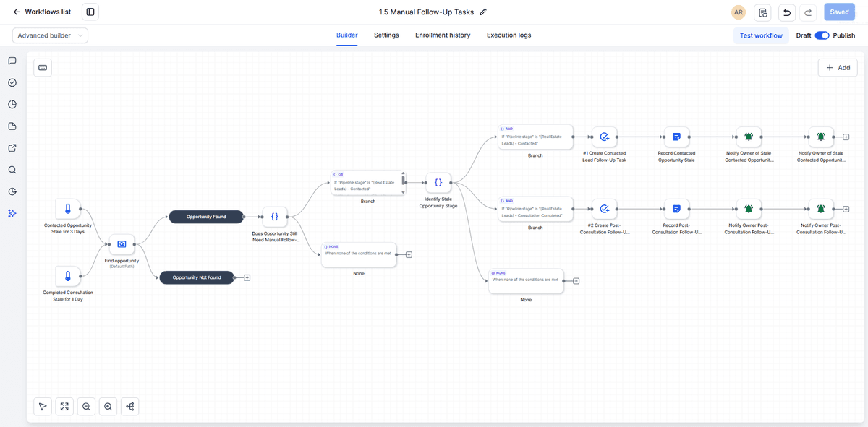This screenshot has height=427, width=868.
Task: Open AND Consultation Completed branch card
Action: point(535,209)
